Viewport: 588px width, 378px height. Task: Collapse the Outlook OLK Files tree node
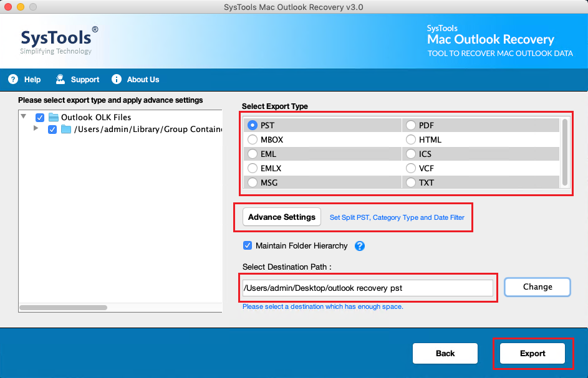tap(24, 116)
